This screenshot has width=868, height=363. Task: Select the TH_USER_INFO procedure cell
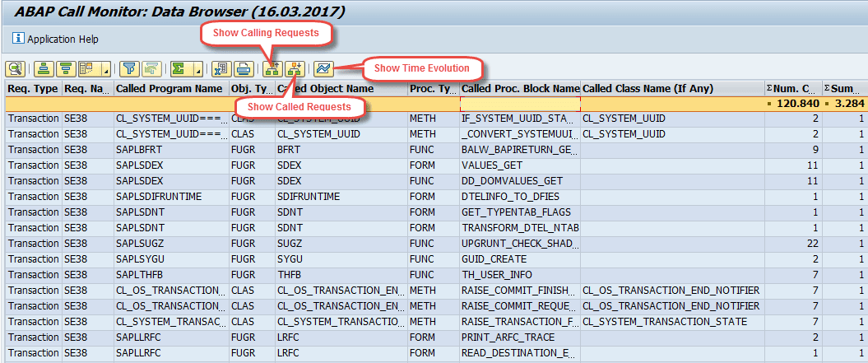[x=520, y=274]
